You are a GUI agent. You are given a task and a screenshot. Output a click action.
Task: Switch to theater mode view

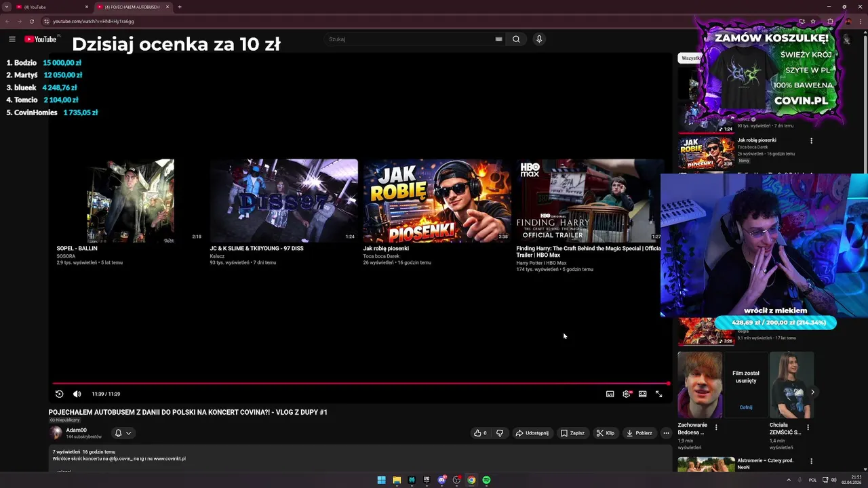pyautogui.click(x=642, y=394)
